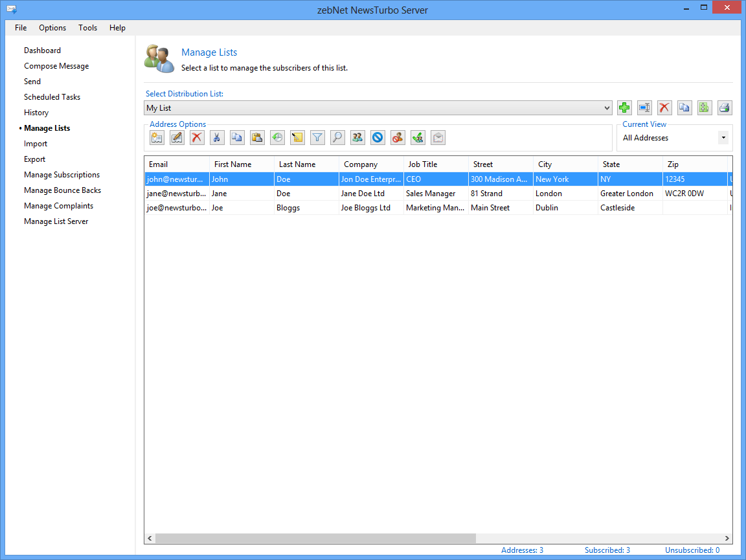Open Manage Bounce Backs page

[62, 190]
